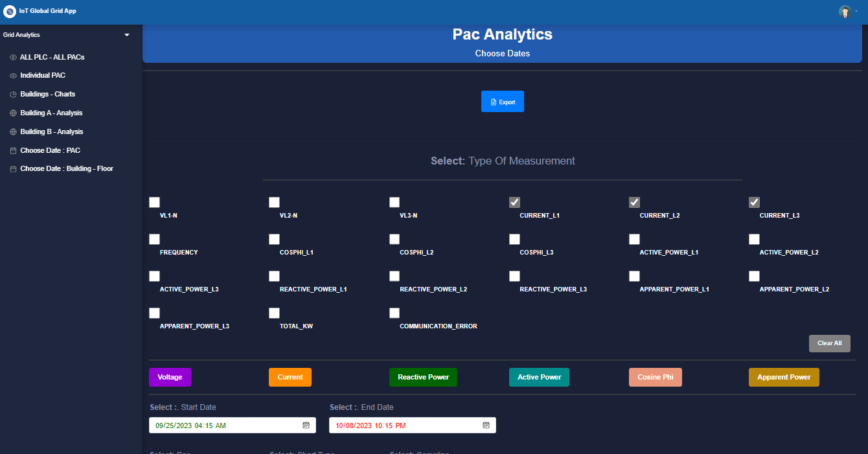Screen dimensions: 868x454
Task: Go to Buildings - Charts
Action: pyautogui.click(x=48, y=95)
